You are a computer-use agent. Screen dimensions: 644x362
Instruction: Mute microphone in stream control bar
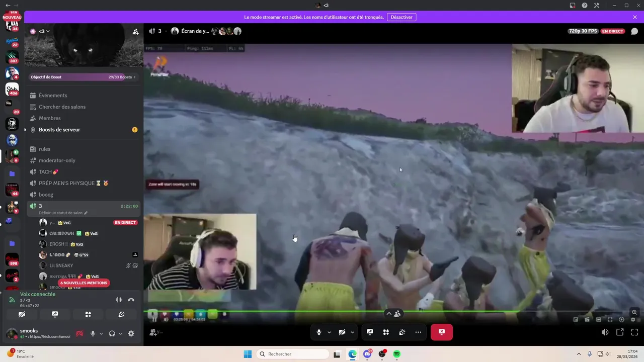pyautogui.click(x=318, y=332)
